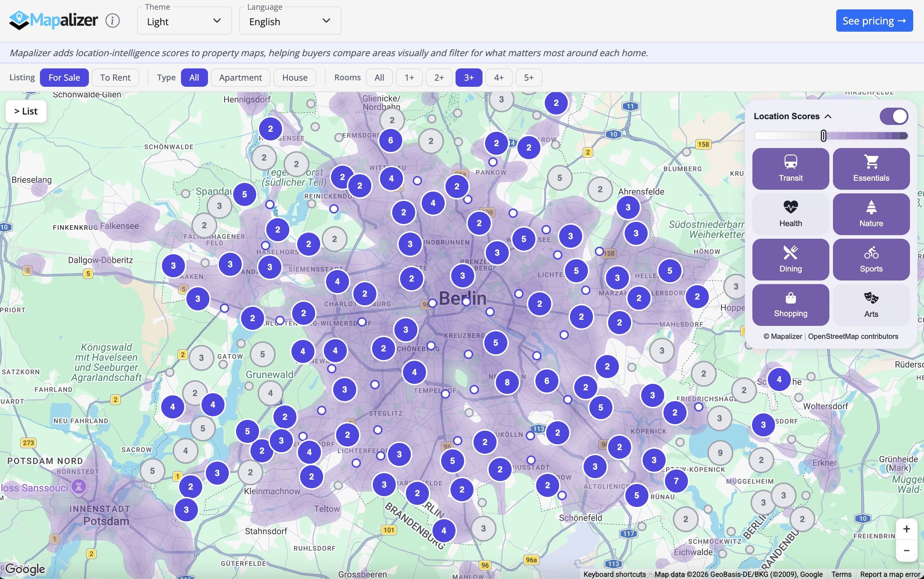Turn off the Location Scores switch
The height and width of the screenshot is (579, 924).
click(x=894, y=116)
